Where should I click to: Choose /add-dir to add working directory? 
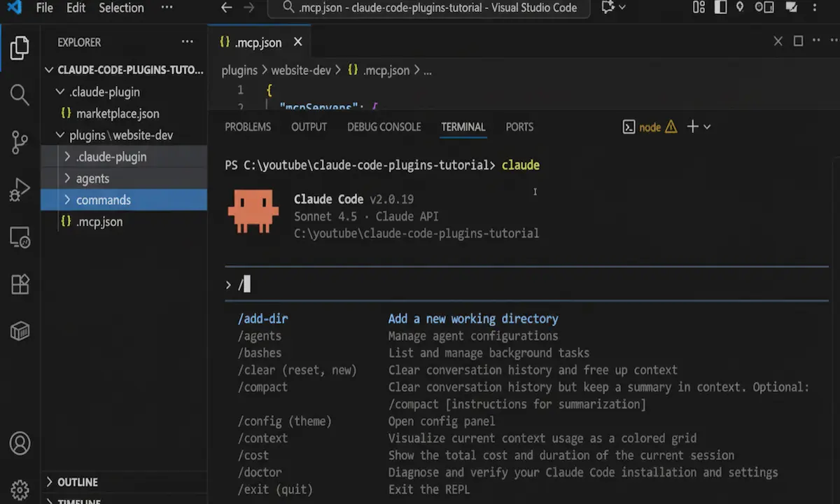click(x=262, y=318)
